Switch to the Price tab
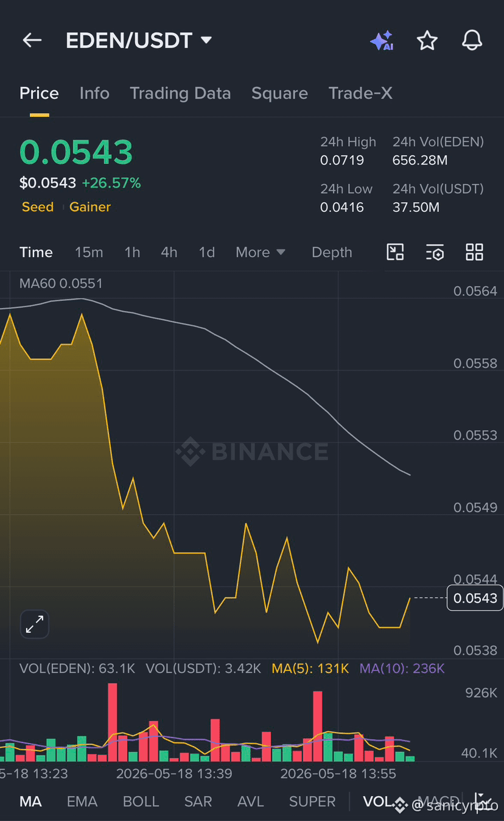Image resolution: width=504 pixels, height=821 pixels. [39, 93]
